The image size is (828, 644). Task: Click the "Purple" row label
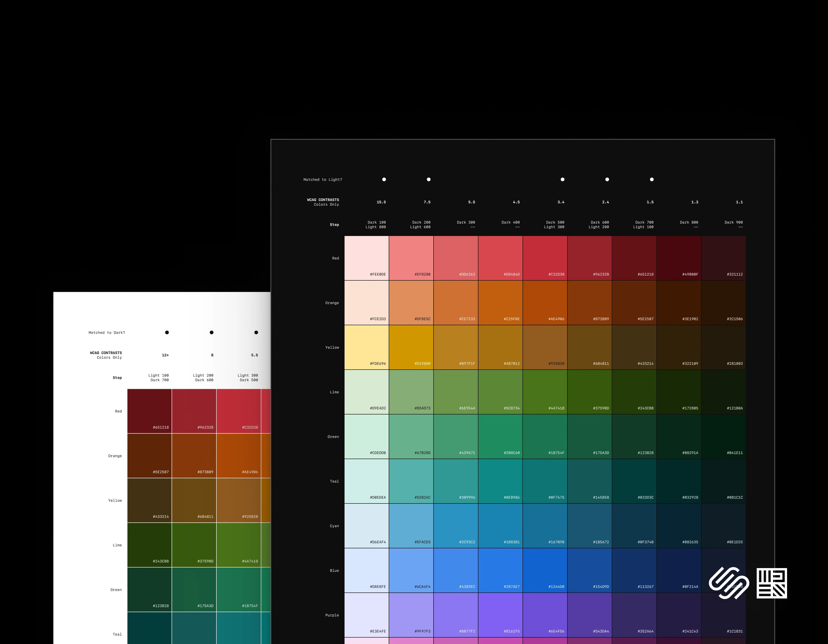click(x=332, y=615)
